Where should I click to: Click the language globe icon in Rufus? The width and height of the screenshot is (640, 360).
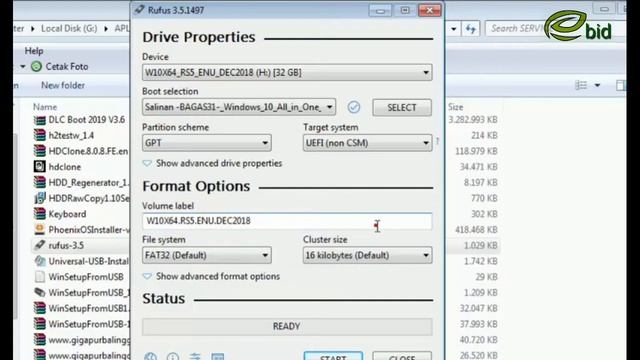(150, 356)
